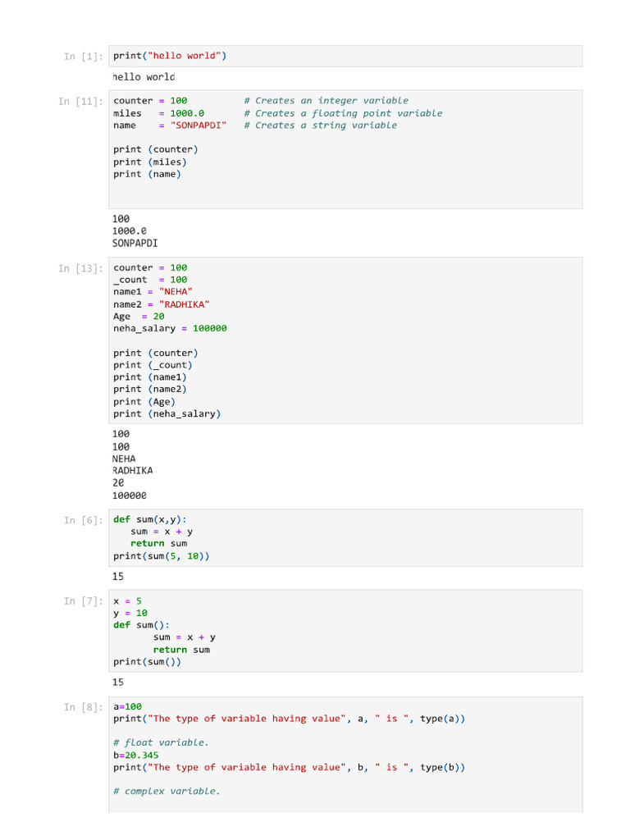
Task: Select the In [1] cell prompt
Action: (x=84, y=57)
